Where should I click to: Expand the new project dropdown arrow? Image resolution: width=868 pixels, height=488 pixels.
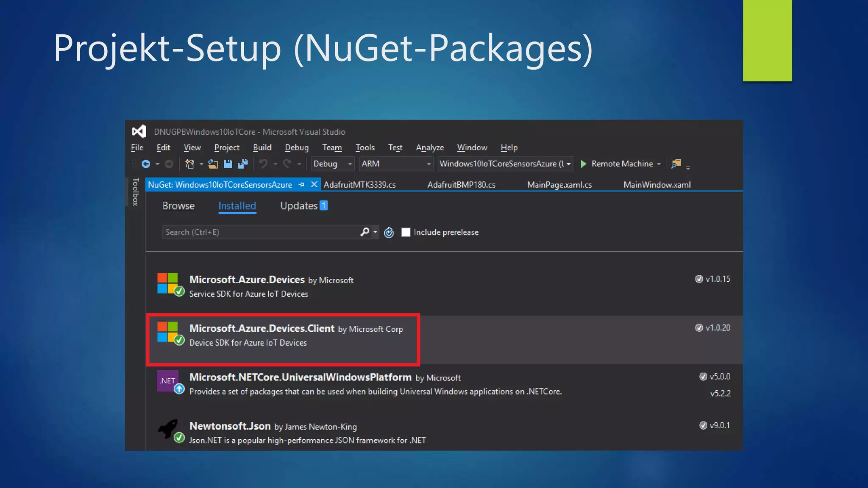[201, 164]
